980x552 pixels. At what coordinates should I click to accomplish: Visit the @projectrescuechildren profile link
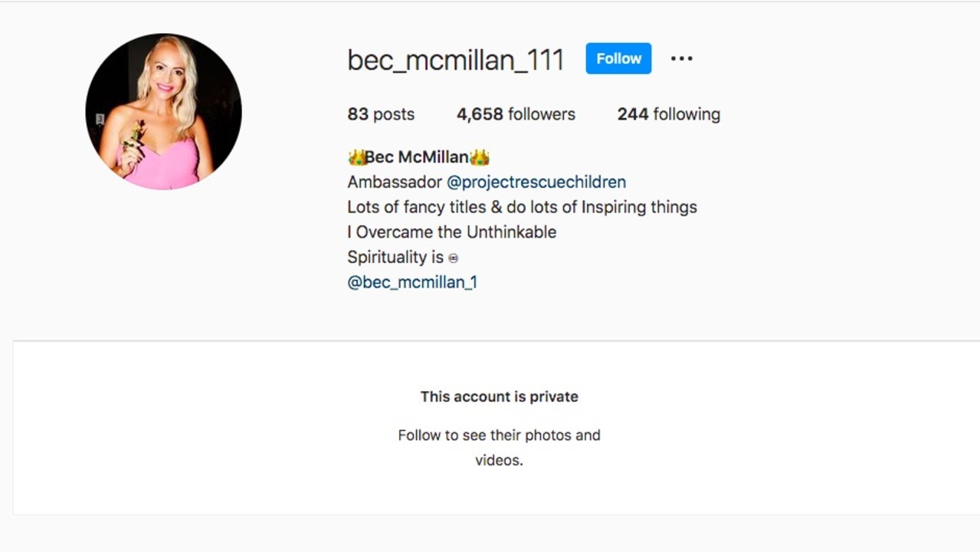click(536, 182)
